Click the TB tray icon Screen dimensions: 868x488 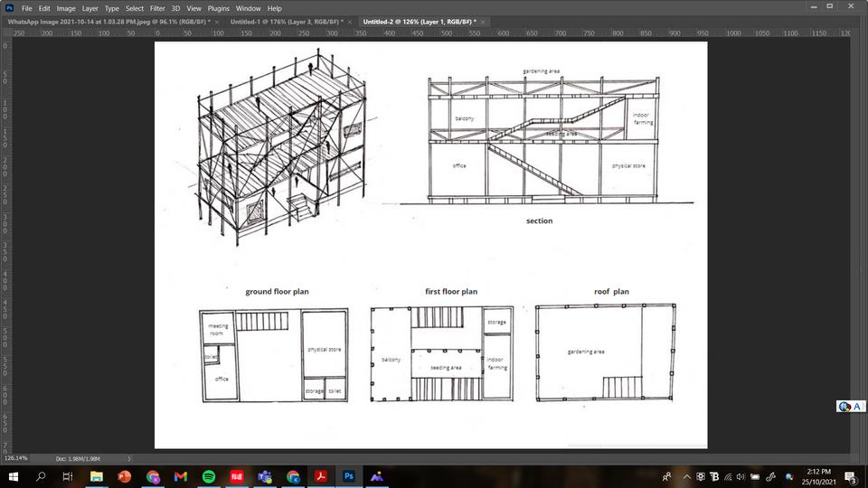[x=714, y=476]
